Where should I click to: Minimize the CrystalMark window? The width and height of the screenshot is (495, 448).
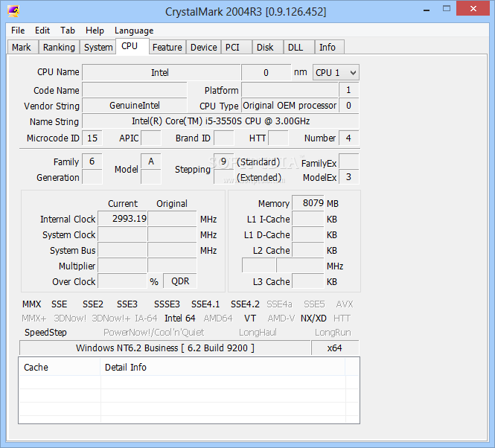[x=427, y=10]
